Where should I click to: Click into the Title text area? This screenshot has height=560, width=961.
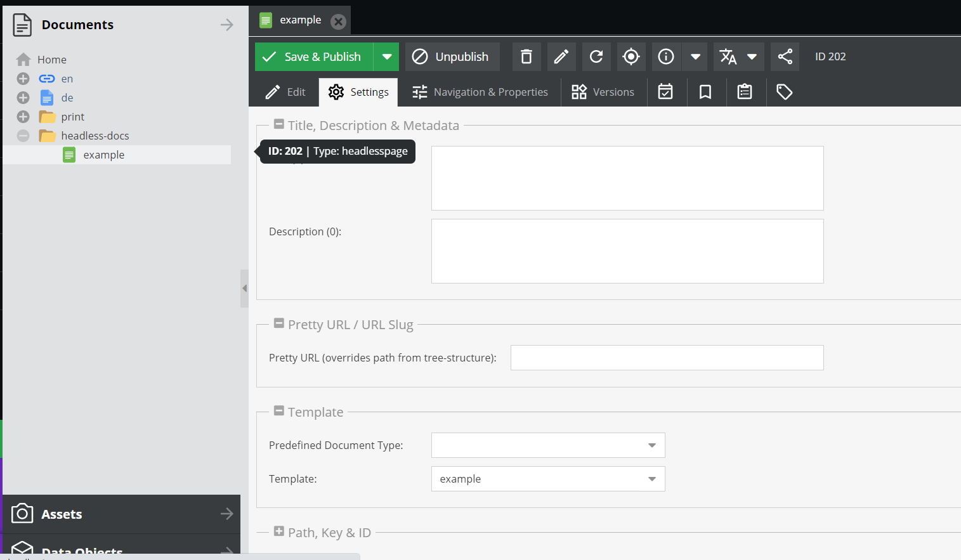click(x=627, y=178)
